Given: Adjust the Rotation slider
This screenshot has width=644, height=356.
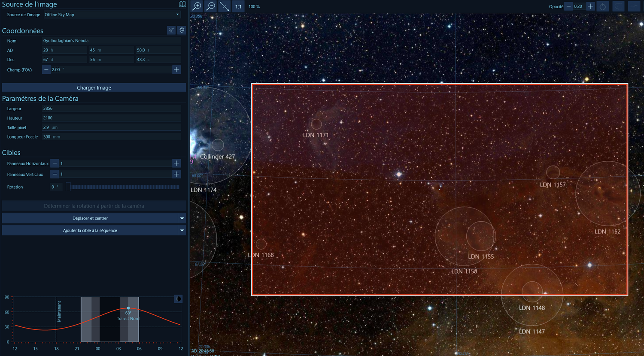Looking at the screenshot, I should pyautogui.click(x=123, y=187).
